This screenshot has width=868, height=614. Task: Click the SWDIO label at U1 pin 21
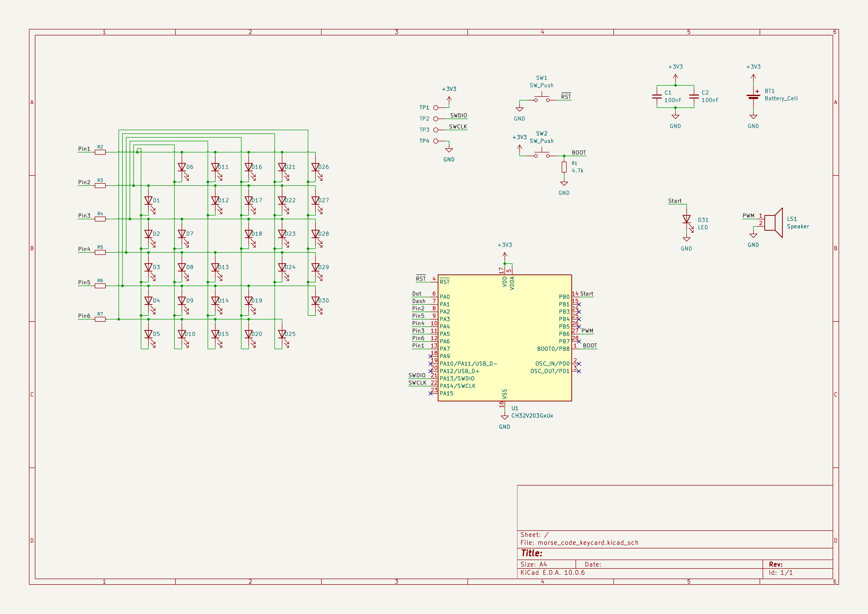pyautogui.click(x=417, y=375)
